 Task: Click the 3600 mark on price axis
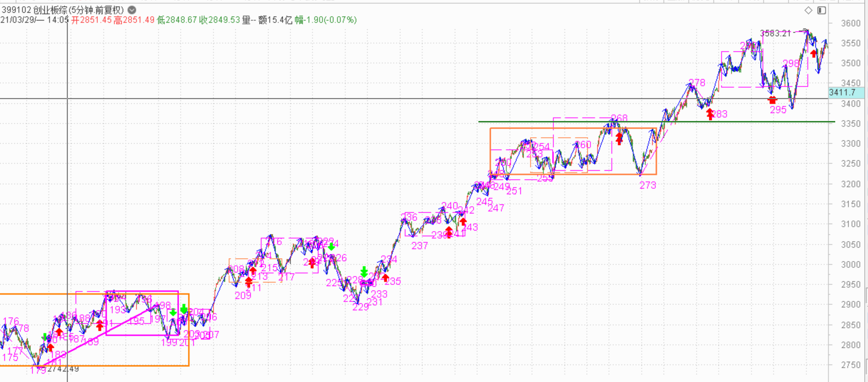point(850,23)
